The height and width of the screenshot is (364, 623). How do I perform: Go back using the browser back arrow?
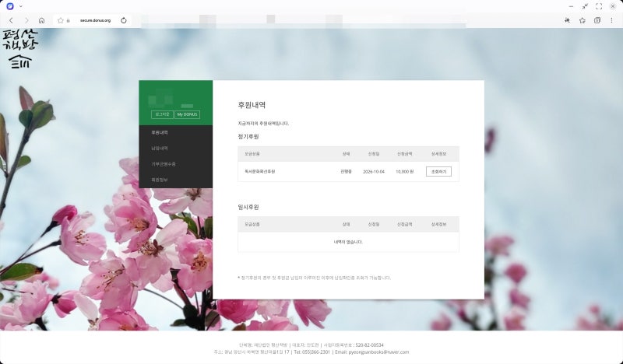11,20
